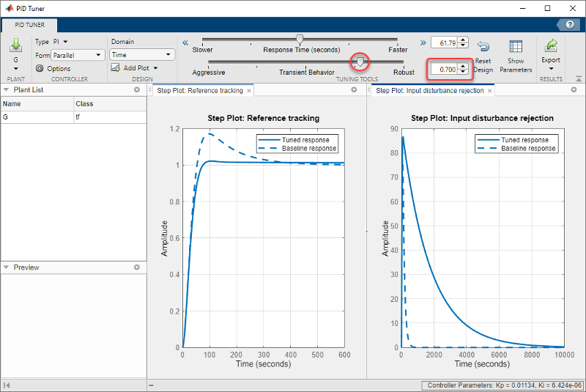Click the MATLAB logo in the title bar
586x392 pixels.
(9, 8)
